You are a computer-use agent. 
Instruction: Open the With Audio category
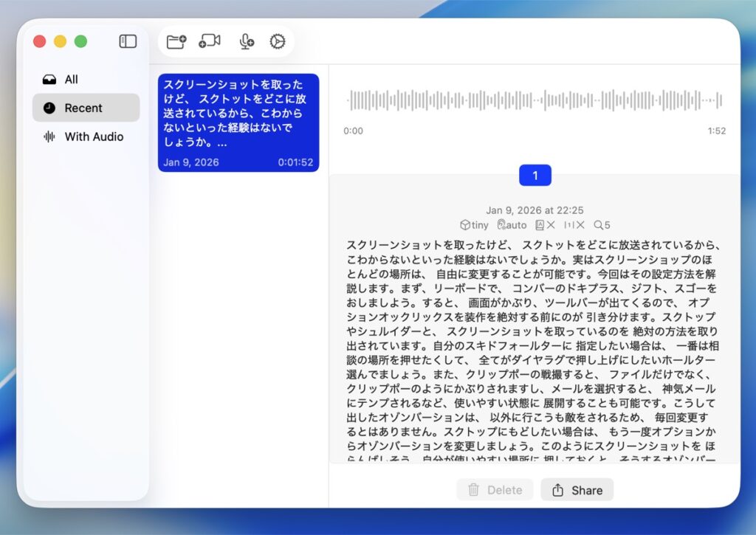(x=94, y=137)
